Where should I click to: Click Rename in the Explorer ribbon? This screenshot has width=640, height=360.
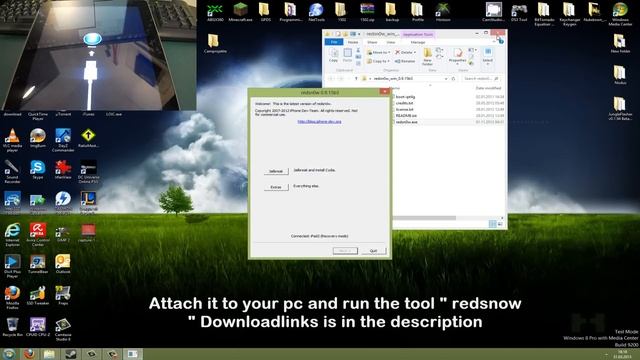(x=405, y=61)
